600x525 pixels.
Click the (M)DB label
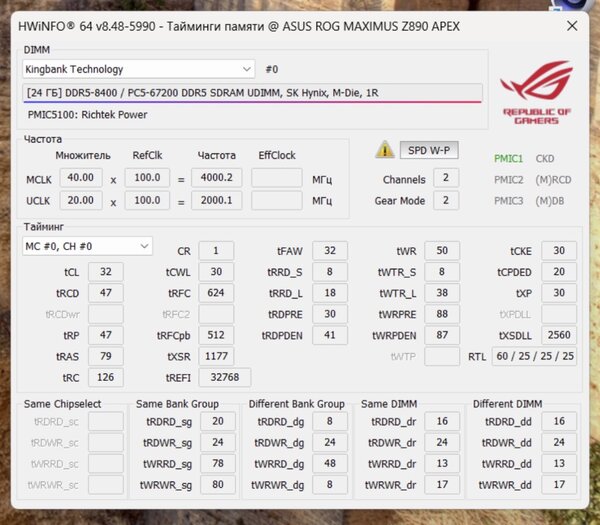tap(549, 201)
